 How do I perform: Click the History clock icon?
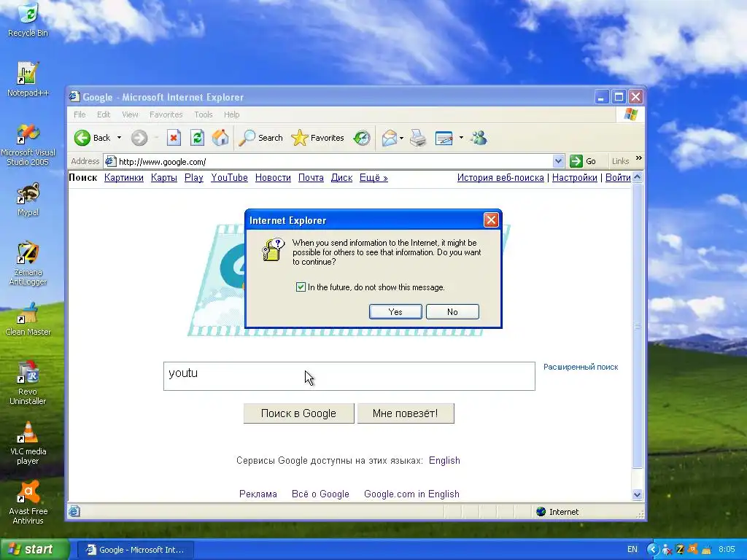tap(362, 138)
